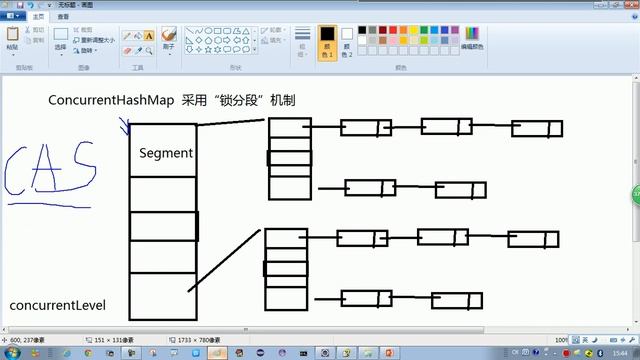Open Edit colors (编辑颜色)
This screenshot has width=640, height=360.
[472, 38]
